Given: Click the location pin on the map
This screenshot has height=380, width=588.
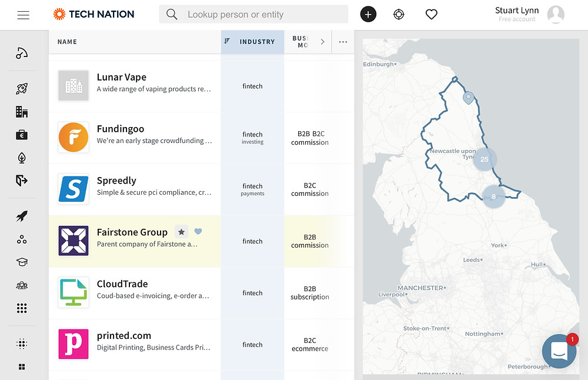Looking at the screenshot, I should coord(468,98).
